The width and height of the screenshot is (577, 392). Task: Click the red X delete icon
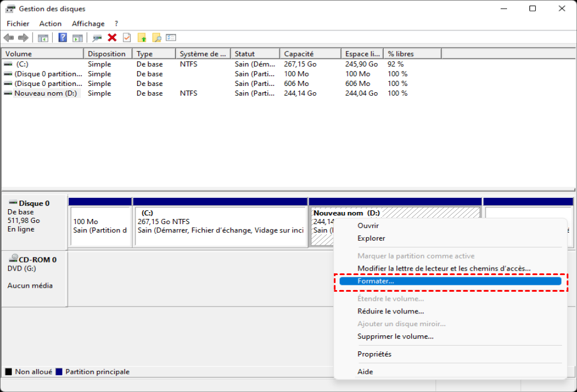point(112,38)
